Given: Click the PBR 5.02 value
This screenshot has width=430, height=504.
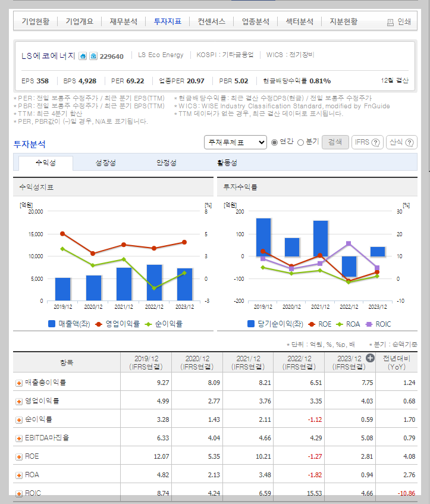Looking at the screenshot, I should (x=241, y=81).
